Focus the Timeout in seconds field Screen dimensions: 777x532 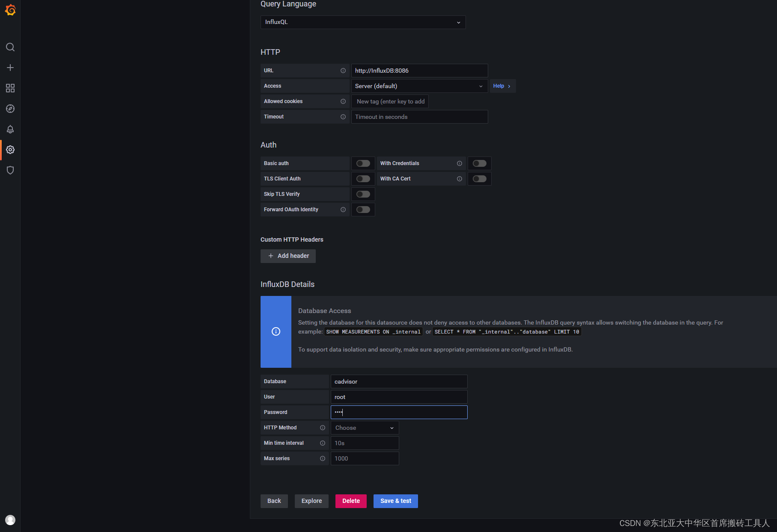pyautogui.click(x=419, y=117)
